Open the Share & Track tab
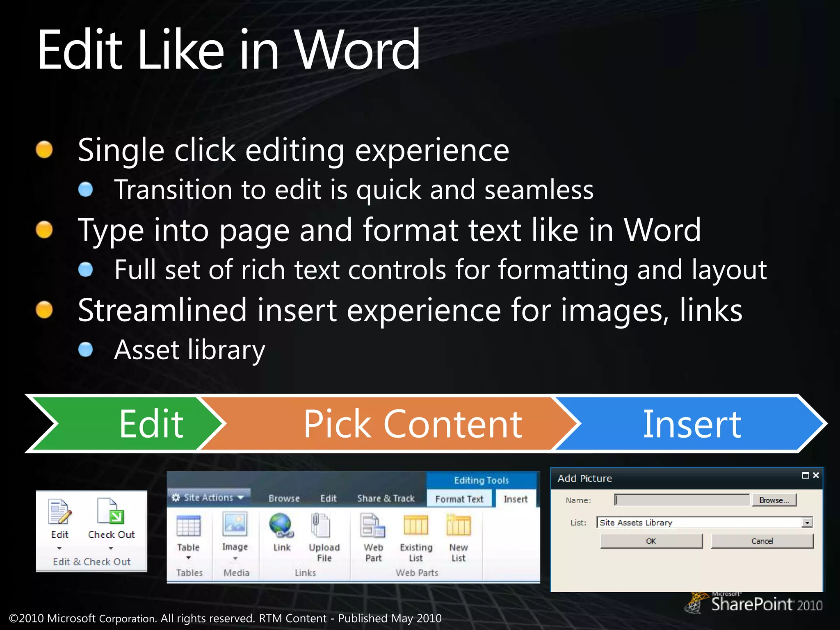This screenshot has height=630, width=840. pyautogui.click(x=386, y=498)
